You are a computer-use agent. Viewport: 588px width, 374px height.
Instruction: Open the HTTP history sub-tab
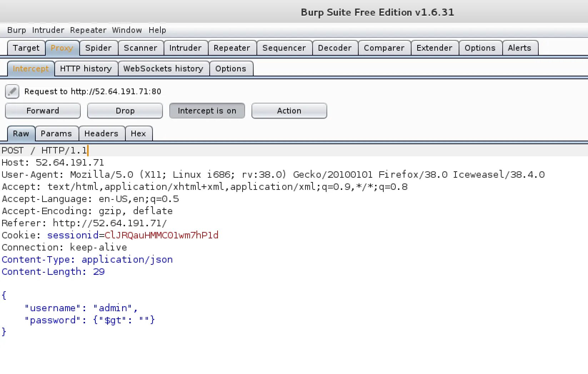(x=86, y=69)
